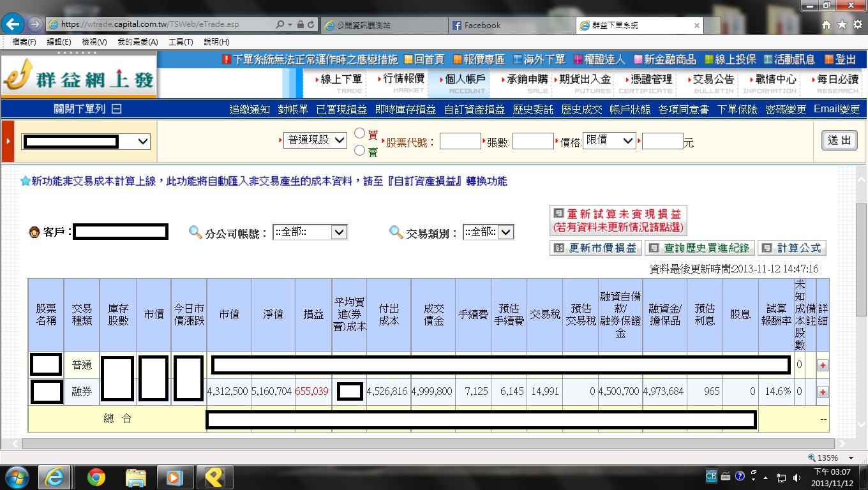This screenshot has width=868, height=490.
Task: Click the browser address bar URL
Action: click(151, 25)
